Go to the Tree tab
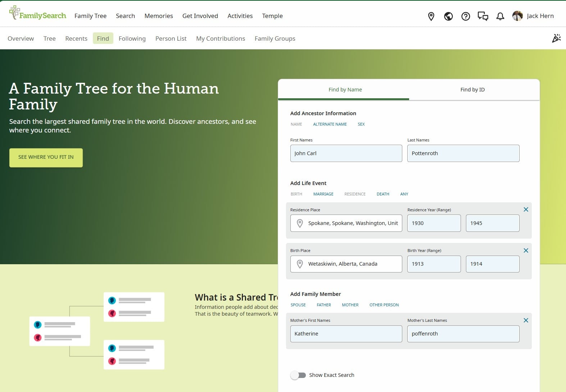The height and width of the screenshot is (392, 566). coord(50,39)
